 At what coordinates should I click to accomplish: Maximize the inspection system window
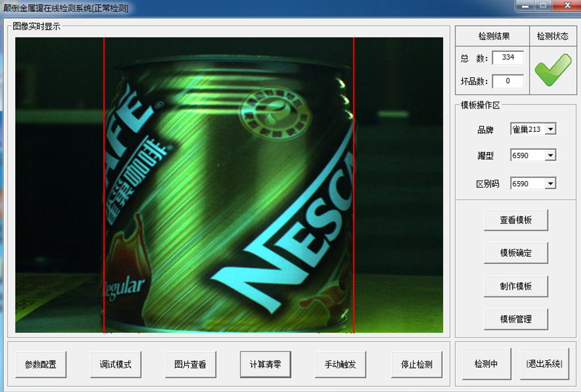coord(543,5)
